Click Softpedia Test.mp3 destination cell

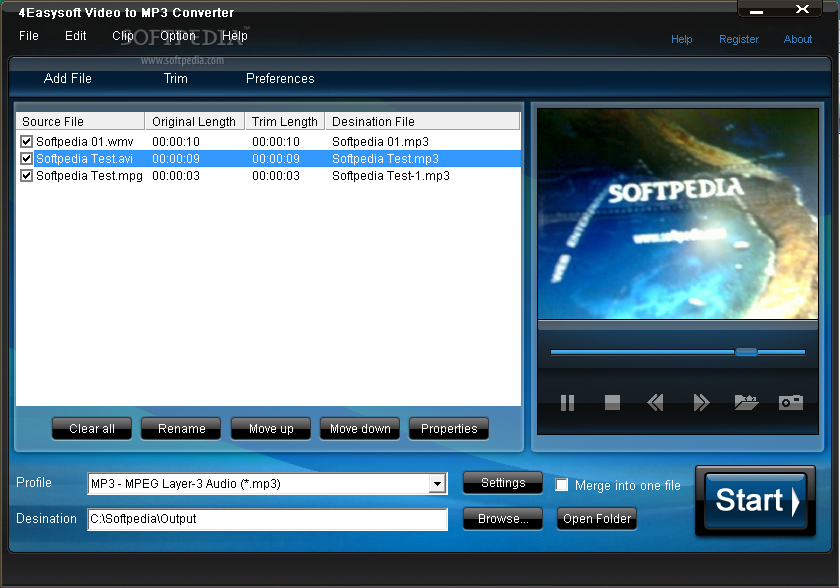(x=385, y=159)
